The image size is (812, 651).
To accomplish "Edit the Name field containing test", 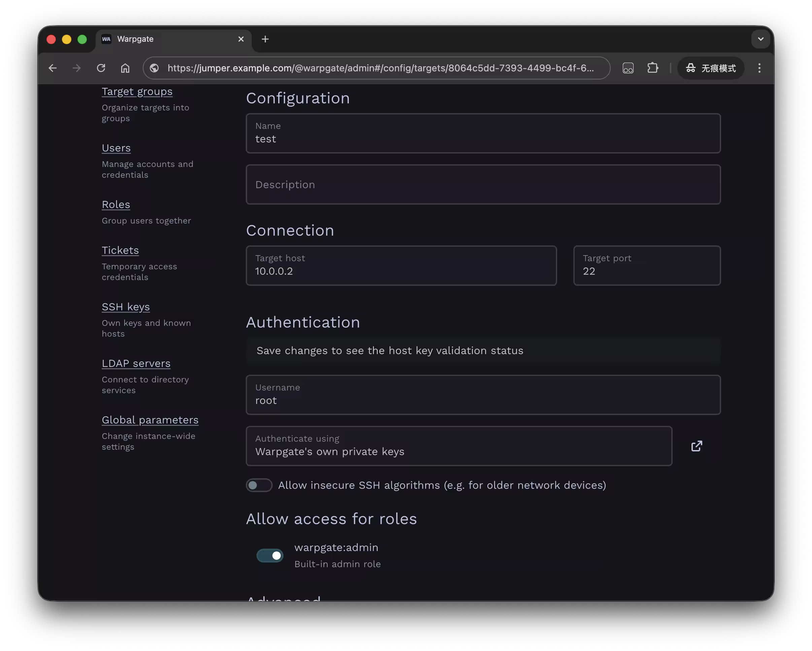I will 483,133.
